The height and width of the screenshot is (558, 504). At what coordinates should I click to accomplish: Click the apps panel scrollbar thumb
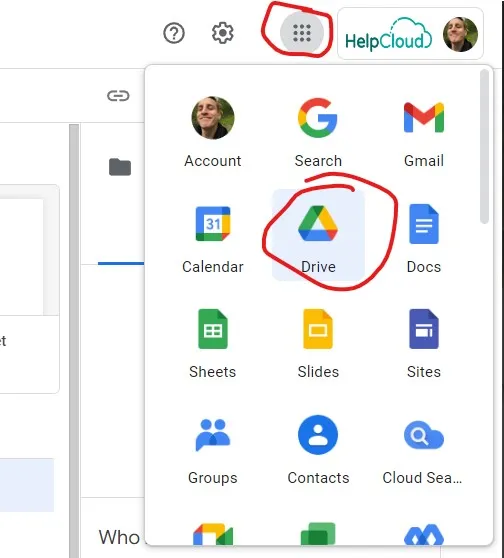coord(484,147)
